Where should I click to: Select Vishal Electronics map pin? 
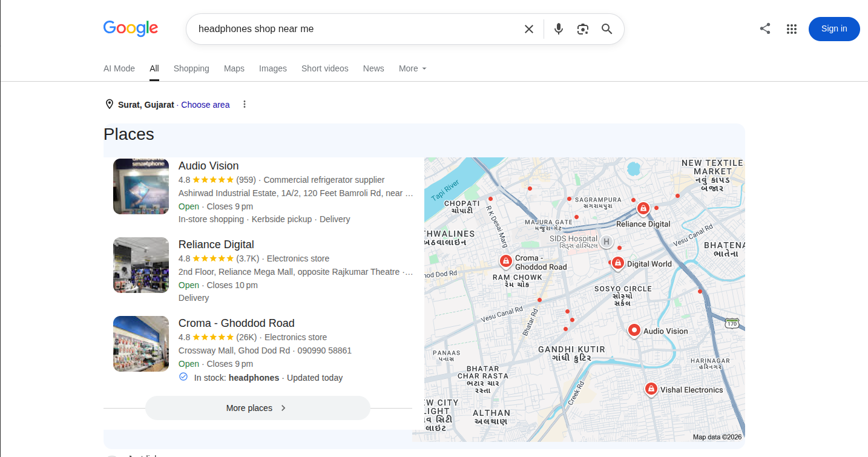click(651, 389)
